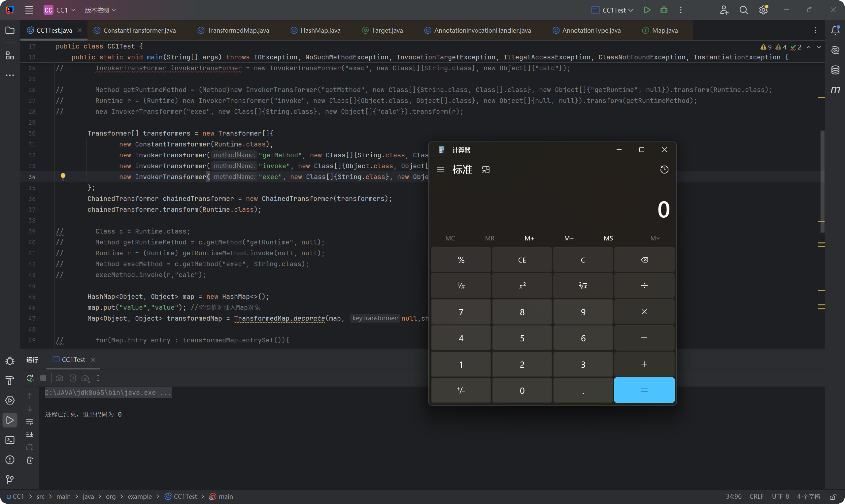Expand CC1 project dropdown
Viewport: 845px width, 504px height.
[x=59, y=10]
